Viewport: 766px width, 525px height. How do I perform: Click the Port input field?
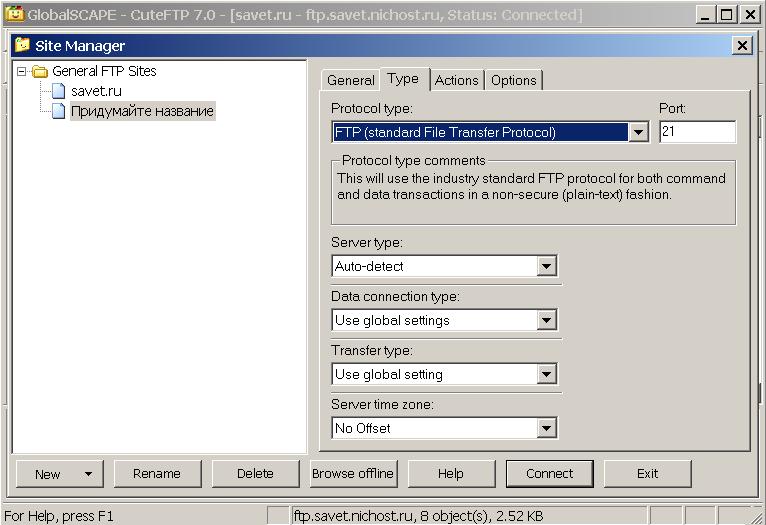coord(697,132)
